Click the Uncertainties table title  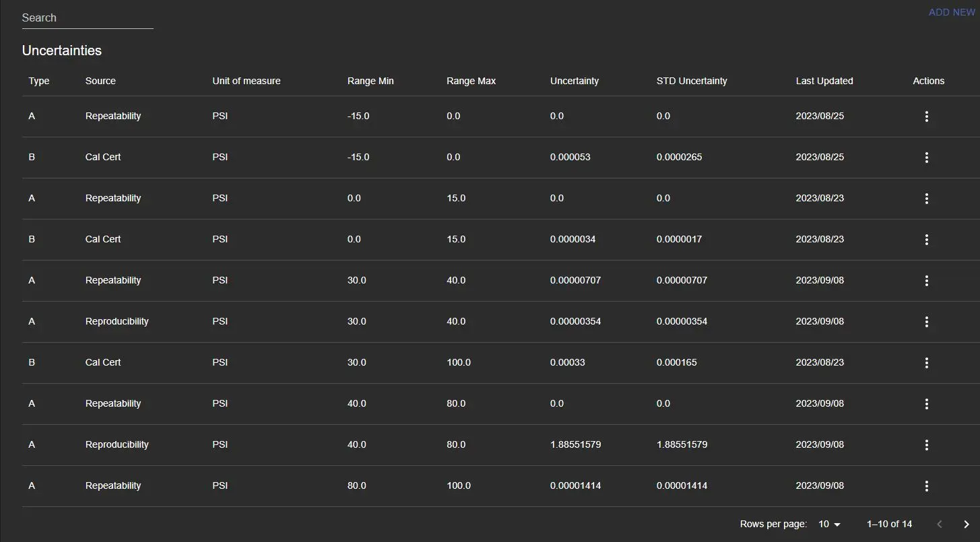coord(62,50)
